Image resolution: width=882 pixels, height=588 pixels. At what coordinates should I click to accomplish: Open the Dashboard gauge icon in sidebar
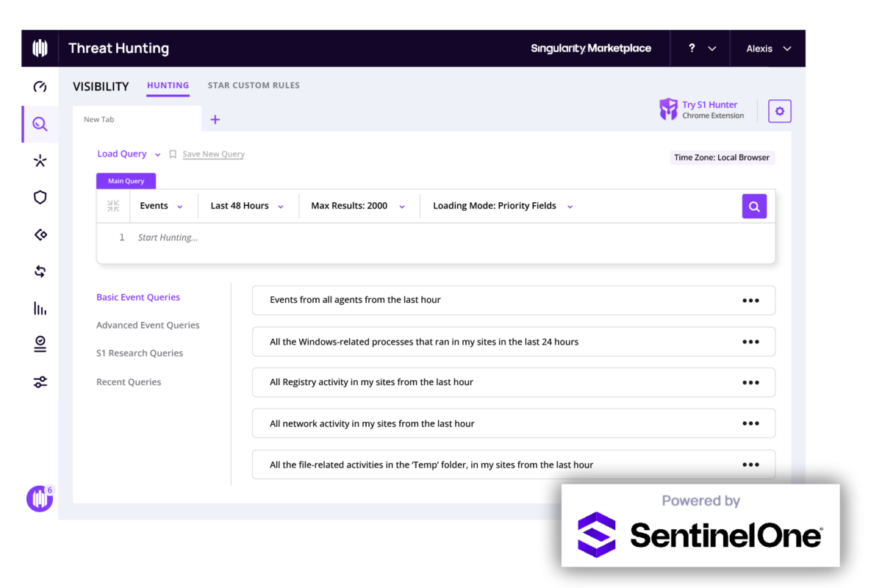tap(40, 87)
